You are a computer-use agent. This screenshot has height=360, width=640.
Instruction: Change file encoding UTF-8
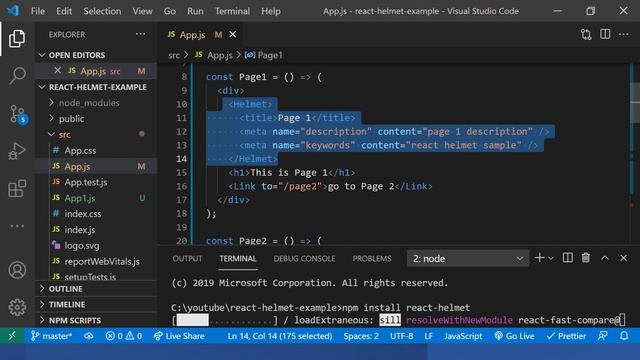point(401,336)
